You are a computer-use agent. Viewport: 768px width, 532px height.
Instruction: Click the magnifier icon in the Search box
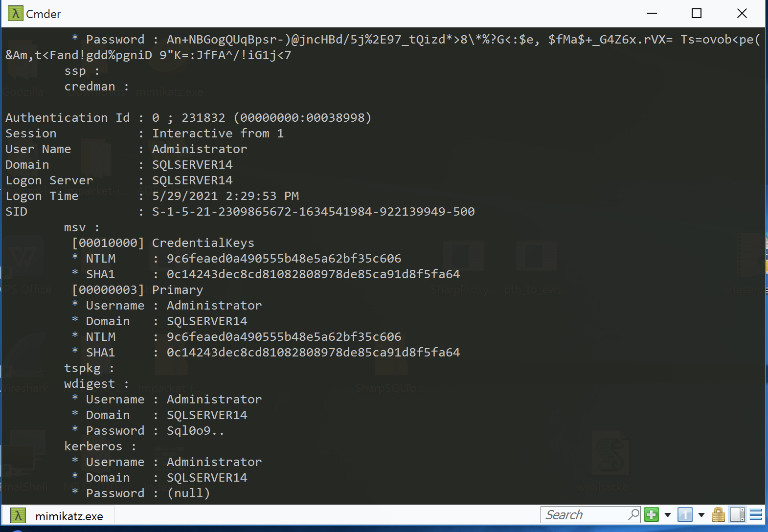pyautogui.click(x=633, y=514)
